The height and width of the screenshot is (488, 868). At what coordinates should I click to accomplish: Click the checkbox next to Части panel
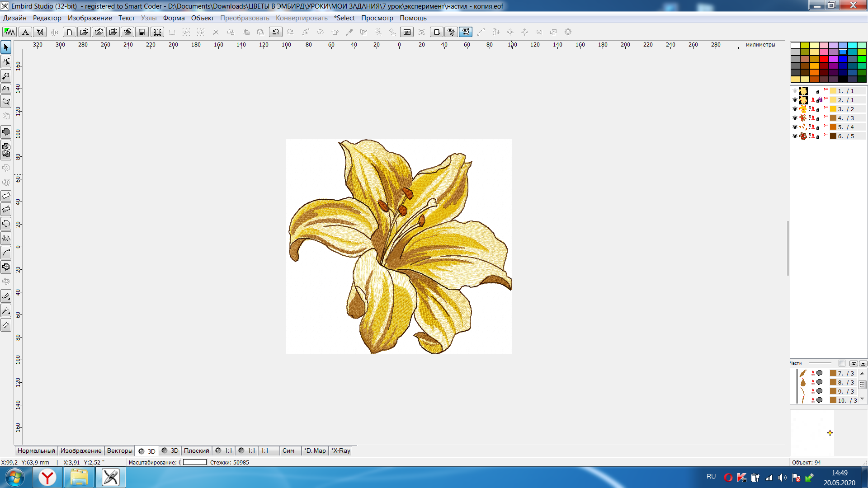click(842, 363)
